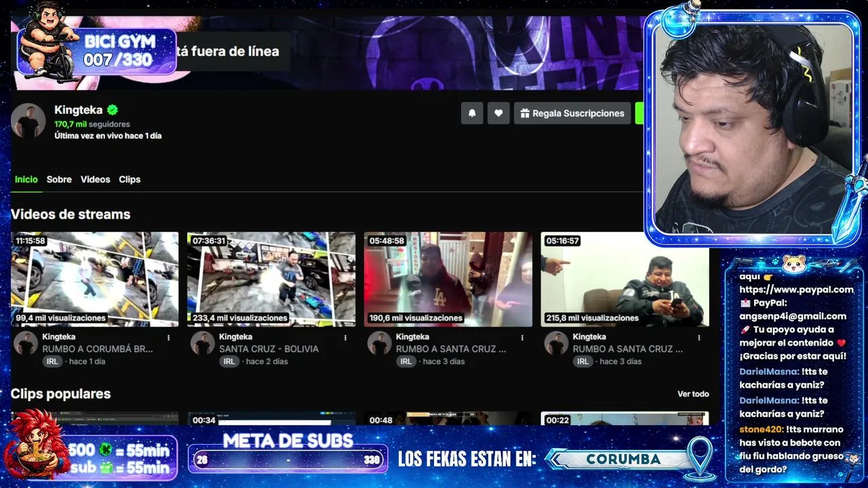Click the 'hace 2 días' timestamp
This screenshot has height=488, width=868.
(267, 362)
